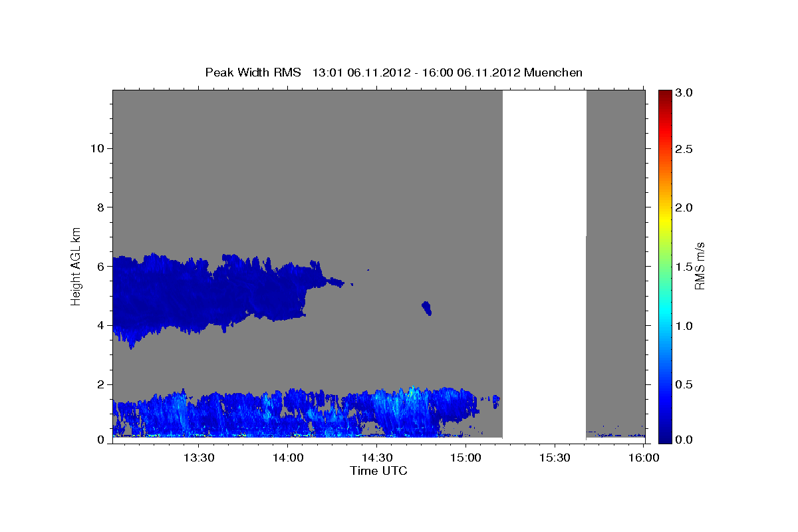This screenshot has width=798, height=532.
Task: Click the 13:30 time tick label
Action: (199, 458)
